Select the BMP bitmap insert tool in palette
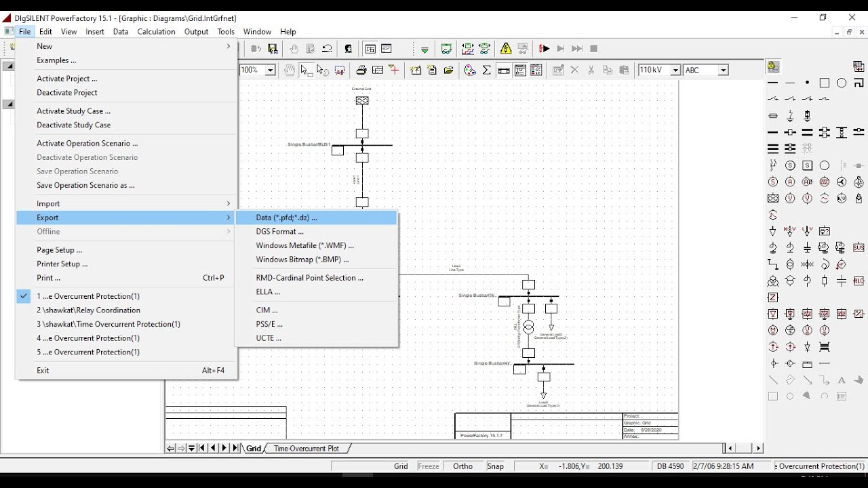Screen dimensions: 868x488 click(842, 396)
